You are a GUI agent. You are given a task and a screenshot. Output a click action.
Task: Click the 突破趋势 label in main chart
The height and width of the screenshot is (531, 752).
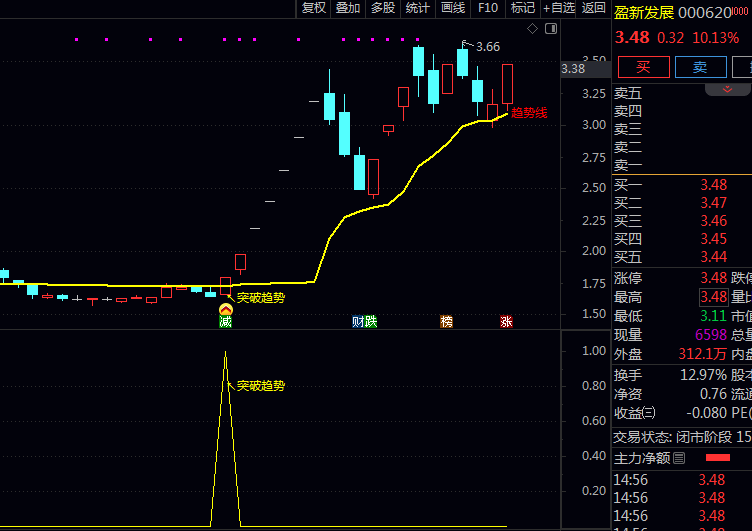(261, 298)
